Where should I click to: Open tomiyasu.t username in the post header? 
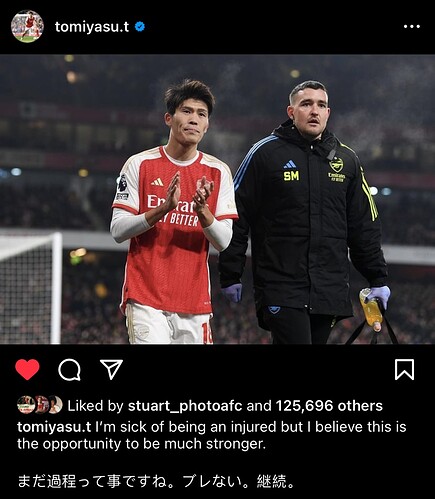pos(92,27)
